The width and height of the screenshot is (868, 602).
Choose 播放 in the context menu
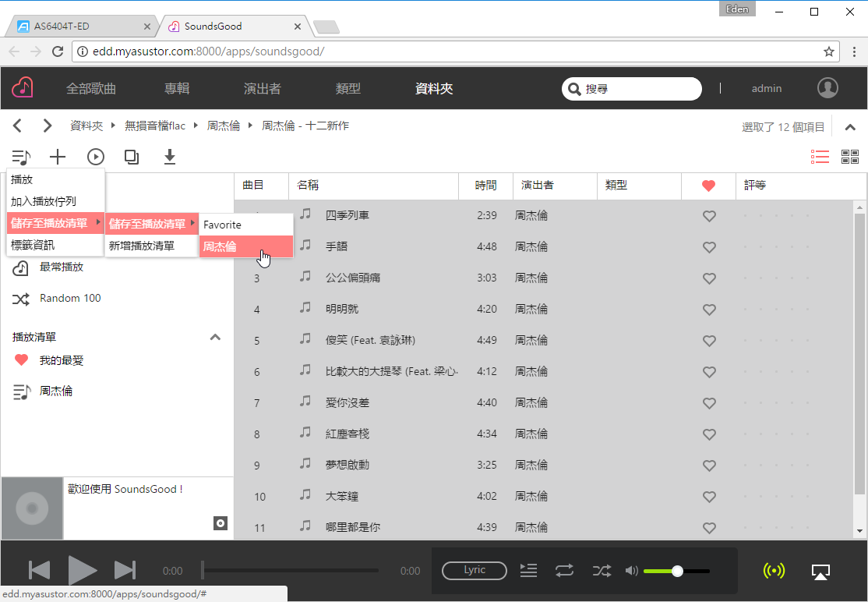(55, 179)
